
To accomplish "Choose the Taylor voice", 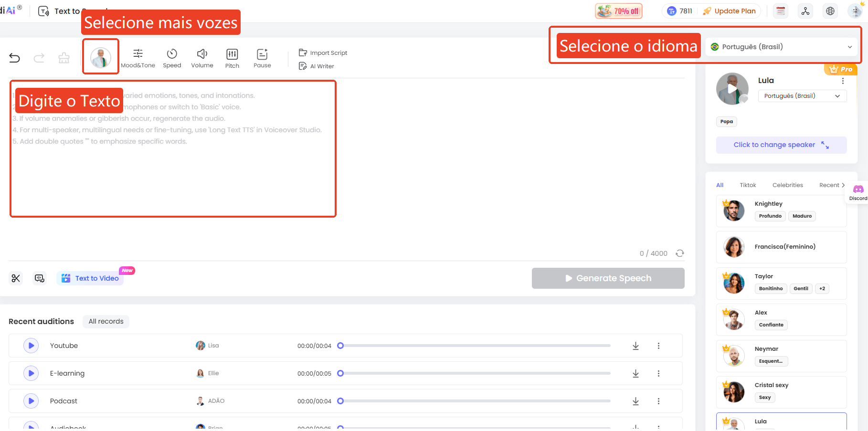I will tap(781, 283).
